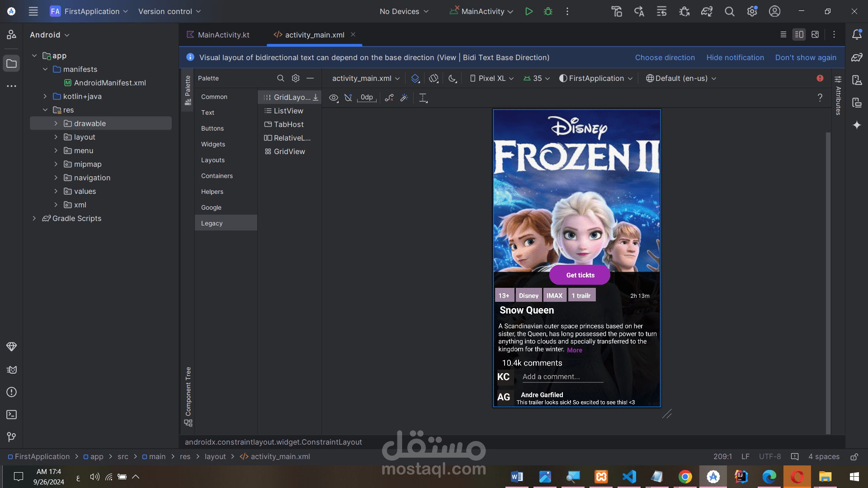Open Search Everywhere magnifier
Image resolution: width=868 pixels, height=488 pixels.
729,11
